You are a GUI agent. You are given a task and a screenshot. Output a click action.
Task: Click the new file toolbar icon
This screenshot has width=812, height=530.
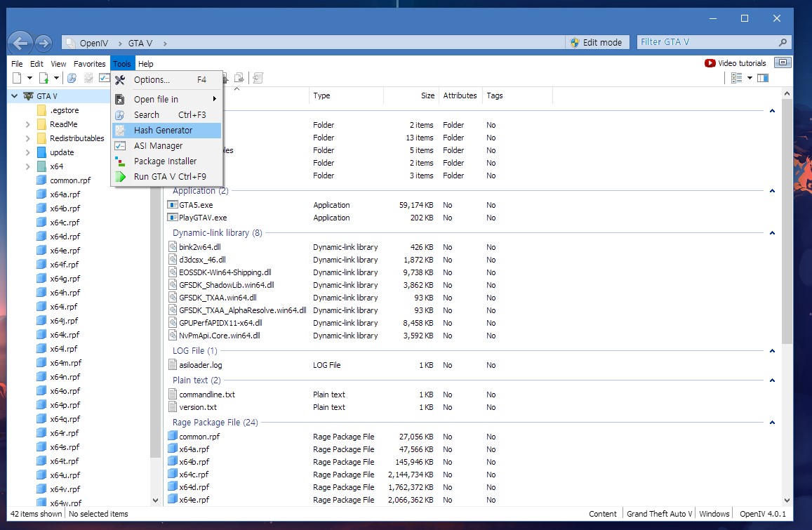[x=17, y=78]
